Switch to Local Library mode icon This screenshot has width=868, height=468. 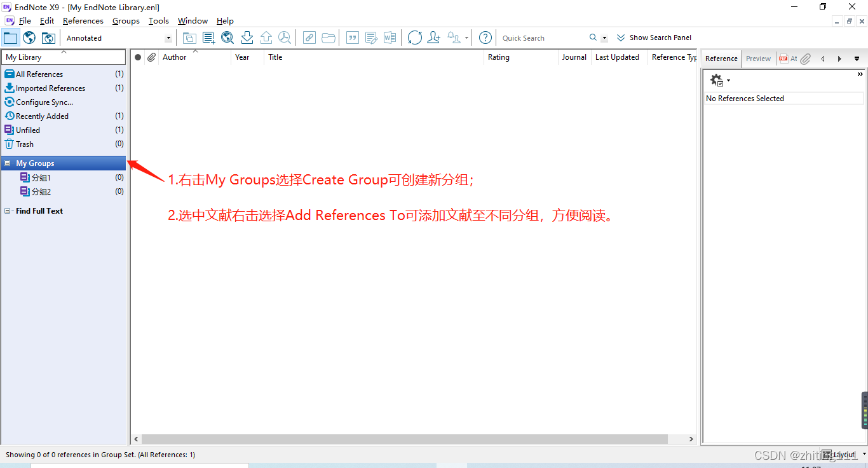(x=10, y=38)
